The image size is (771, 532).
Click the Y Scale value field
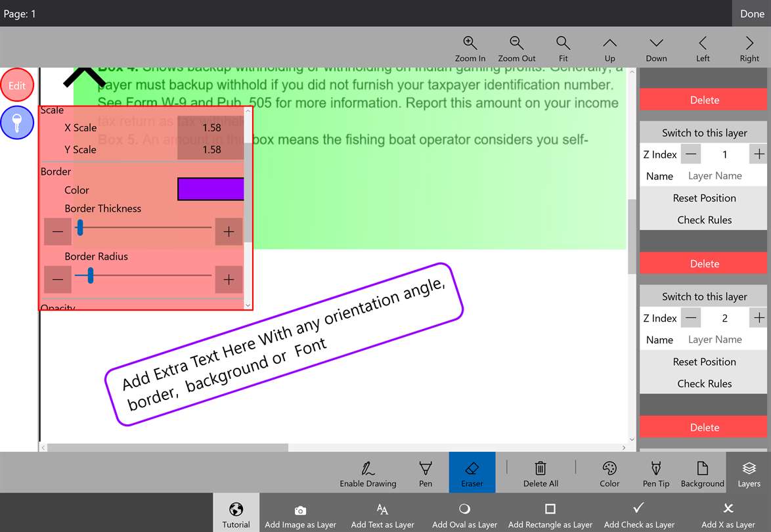click(210, 150)
